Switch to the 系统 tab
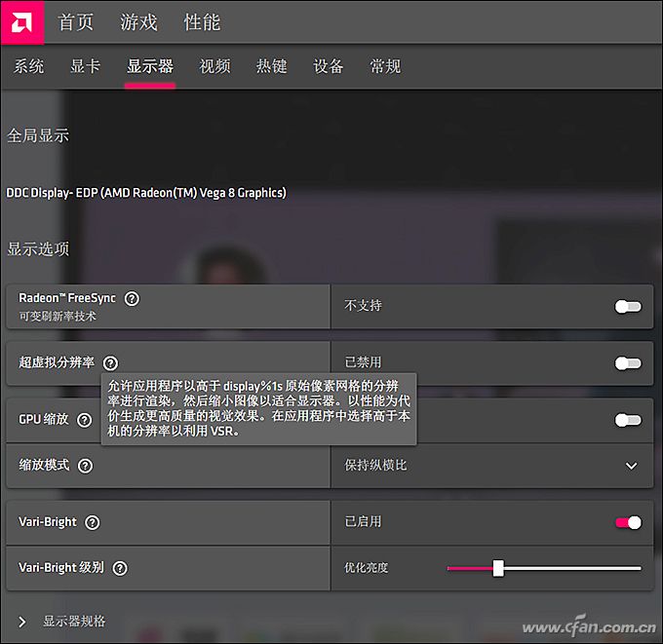Viewport: 663px width, 644px height. [x=28, y=66]
